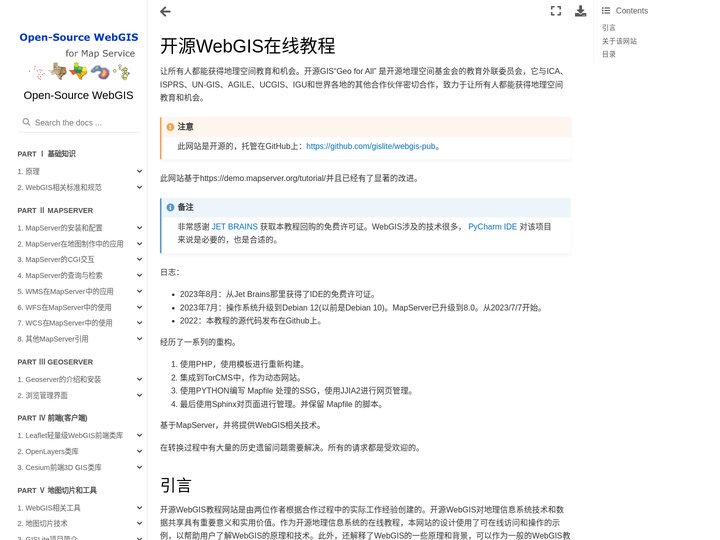Click PART Ⅲ GEOSERVER caption
Viewport: 720px width, 540px height.
[x=55, y=362]
